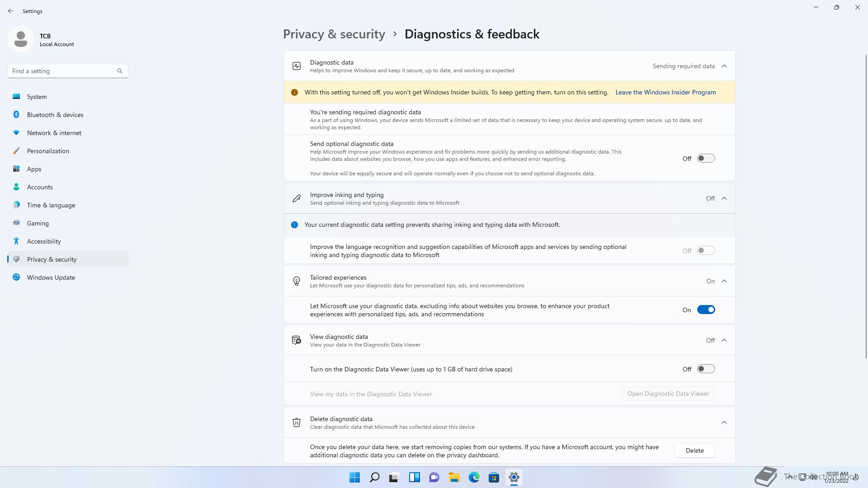Click the Time & language globe icon
Screen dimensions: 868x488
tap(16, 205)
